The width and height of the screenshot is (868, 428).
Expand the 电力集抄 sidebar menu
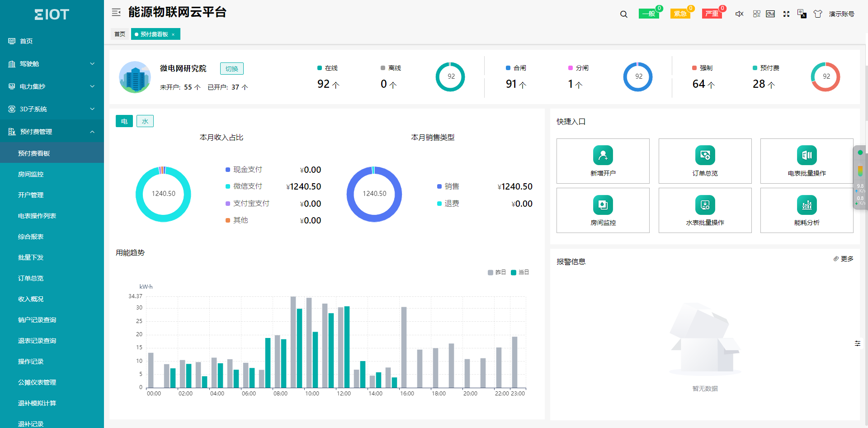[52, 86]
